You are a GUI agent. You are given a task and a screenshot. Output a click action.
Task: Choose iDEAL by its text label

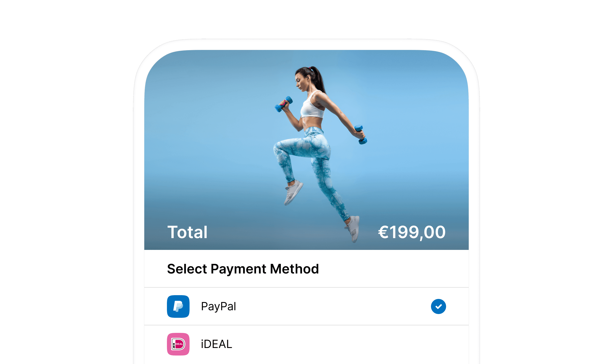[216, 344]
